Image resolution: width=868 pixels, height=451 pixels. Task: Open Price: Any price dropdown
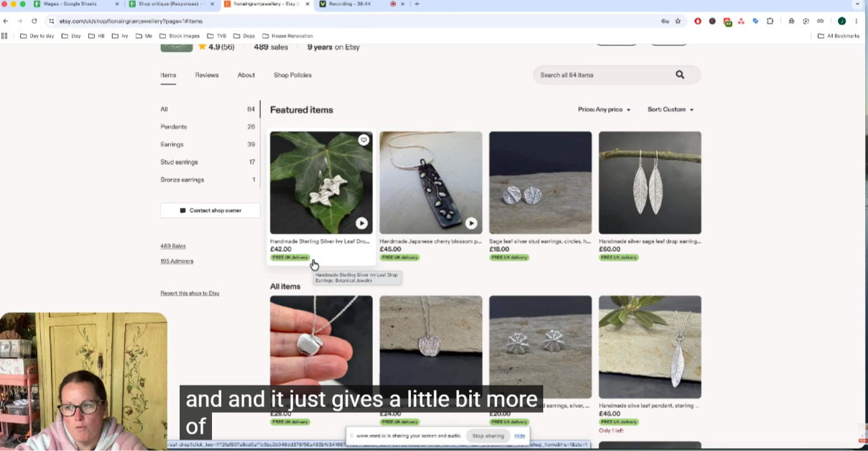[604, 109]
